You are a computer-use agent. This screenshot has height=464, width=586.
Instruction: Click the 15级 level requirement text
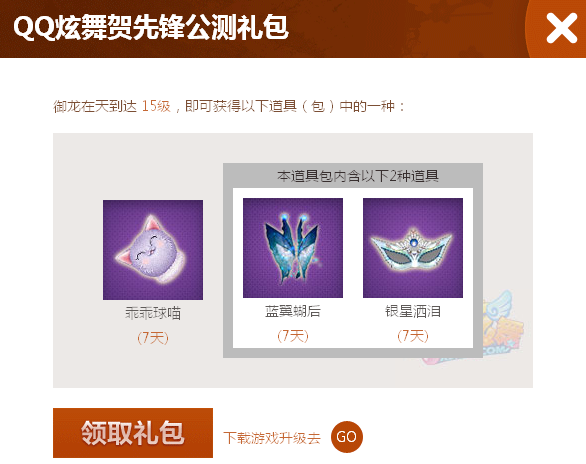click(156, 106)
